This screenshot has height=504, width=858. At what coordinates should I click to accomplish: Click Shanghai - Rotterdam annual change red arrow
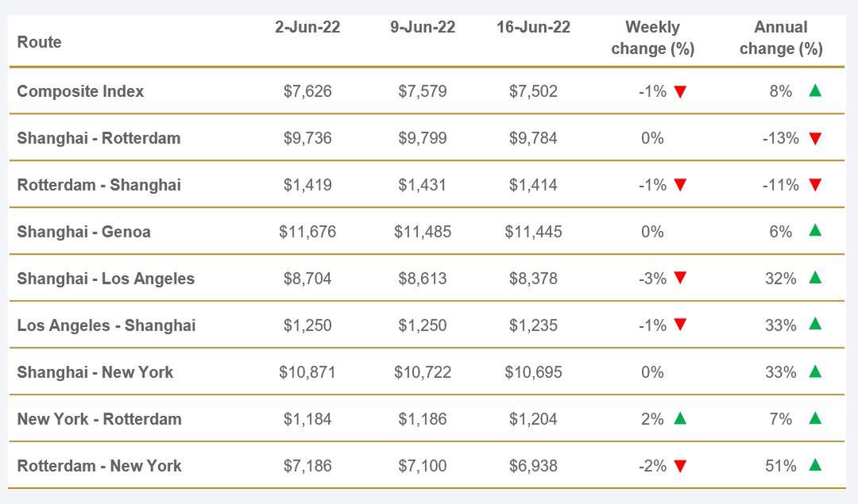click(814, 139)
